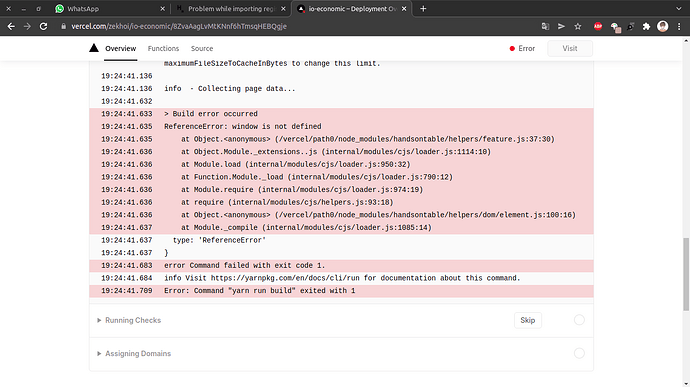Open new browser tab
The width and height of the screenshot is (690, 387).
click(x=423, y=9)
